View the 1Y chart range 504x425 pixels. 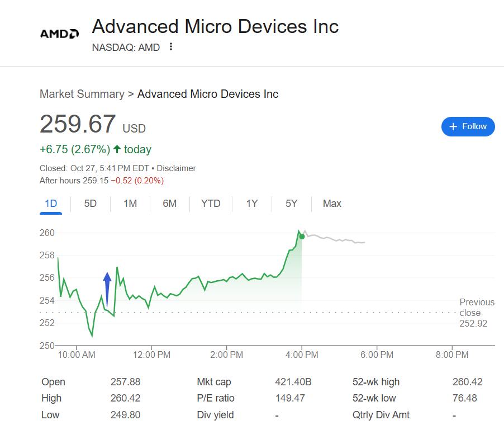[252, 204]
